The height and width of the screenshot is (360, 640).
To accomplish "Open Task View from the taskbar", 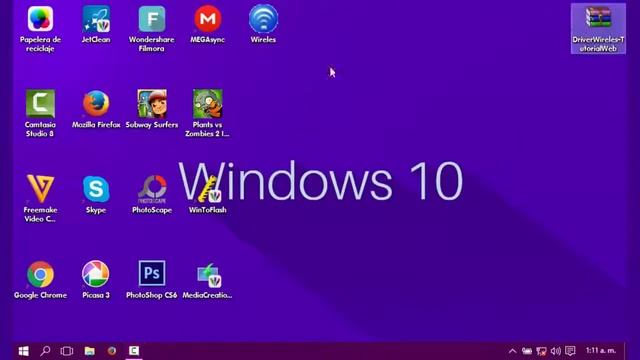I will 67,351.
